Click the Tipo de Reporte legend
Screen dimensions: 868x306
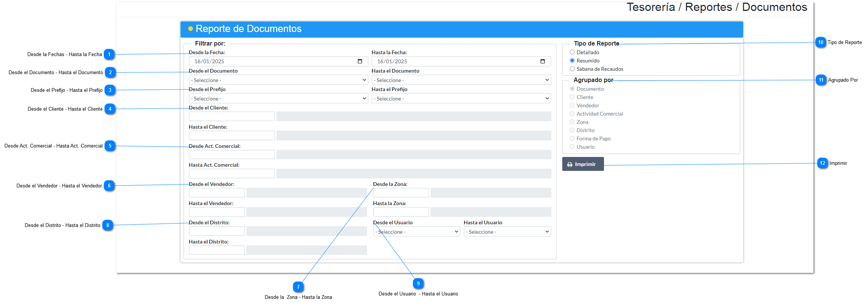pos(596,43)
